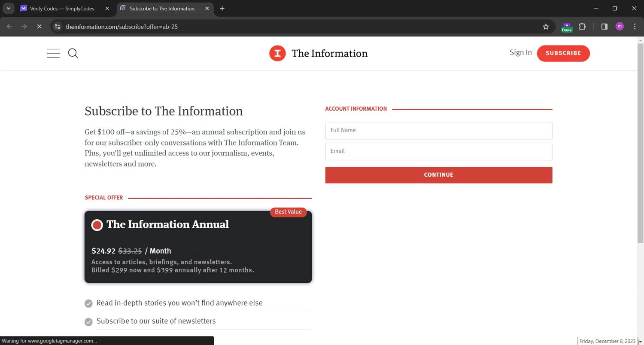Click the address bar URL
644x345 pixels.
click(x=122, y=27)
